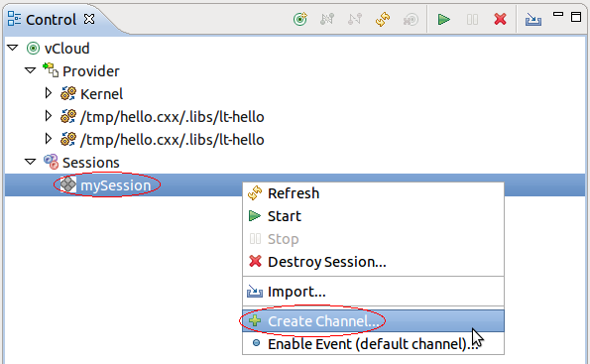
Task: Expand the first /tmp/hello.cxx/.libs/lt-hello node
Action: click(x=49, y=116)
